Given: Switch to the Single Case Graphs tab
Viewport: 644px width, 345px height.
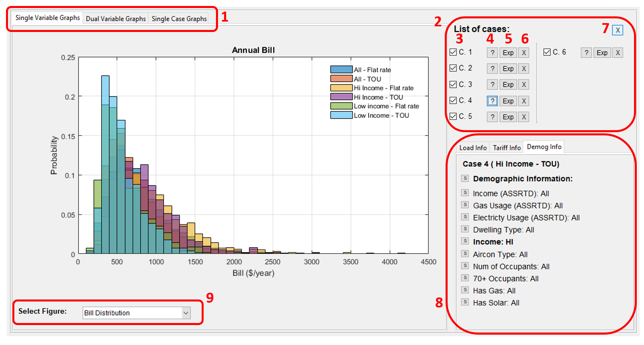Looking at the screenshot, I should [179, 19].
